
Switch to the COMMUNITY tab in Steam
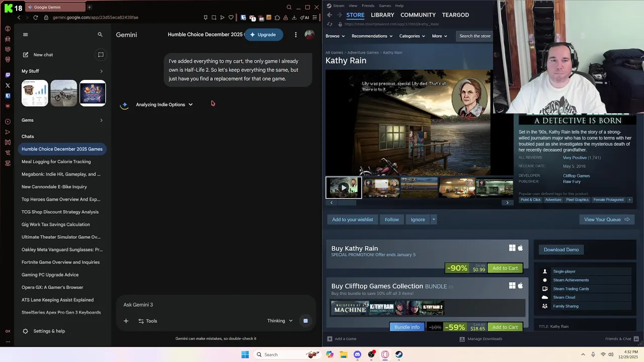[418, 15]
